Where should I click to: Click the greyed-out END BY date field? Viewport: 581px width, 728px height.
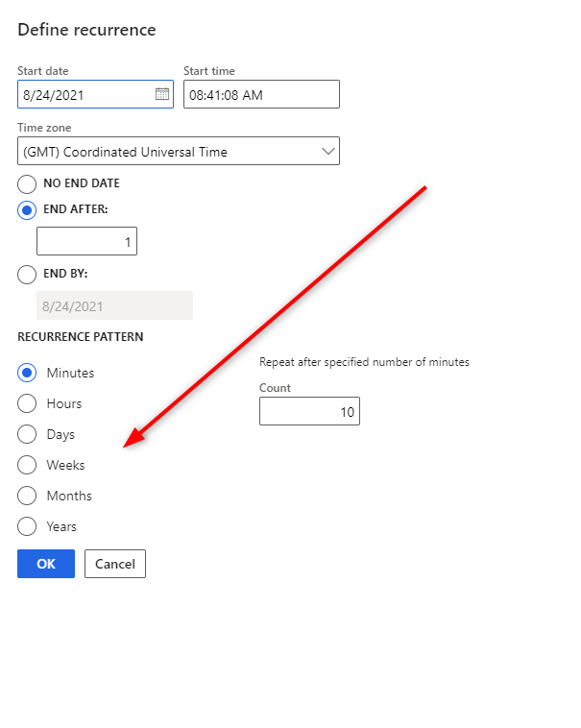tap(113, 306)
